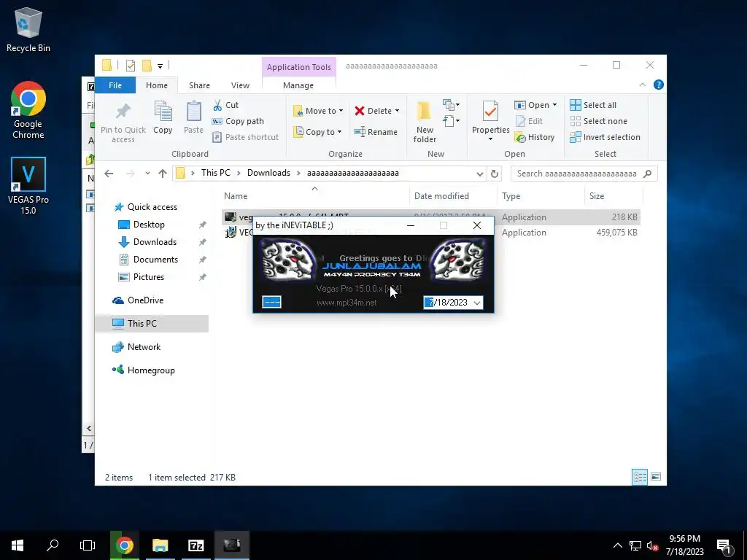This screenshot has width=747, height=560.
Task: Click the Paste ribbon icon
Action: click(x=193, y=117)
